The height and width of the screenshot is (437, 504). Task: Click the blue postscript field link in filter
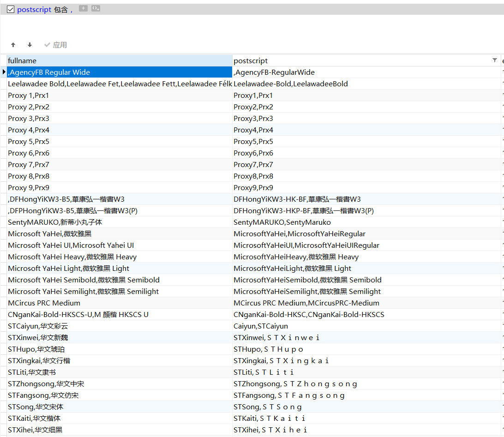click(x=34, y=10)
